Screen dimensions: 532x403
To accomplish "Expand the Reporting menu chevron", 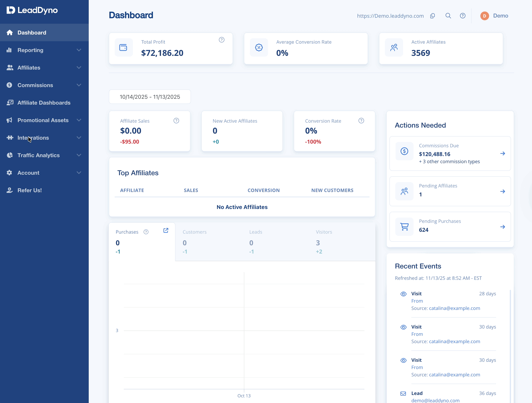I will (79, 50).
